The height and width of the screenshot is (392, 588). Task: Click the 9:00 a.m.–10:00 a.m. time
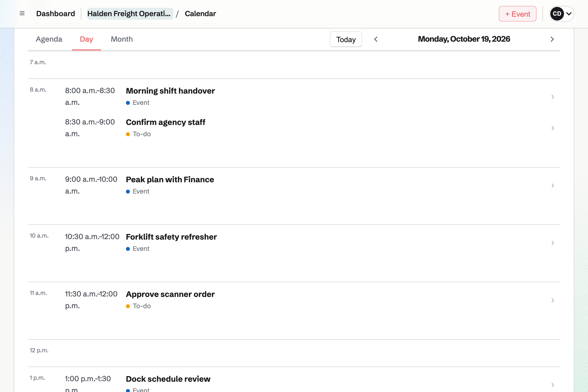coord(91,185)
